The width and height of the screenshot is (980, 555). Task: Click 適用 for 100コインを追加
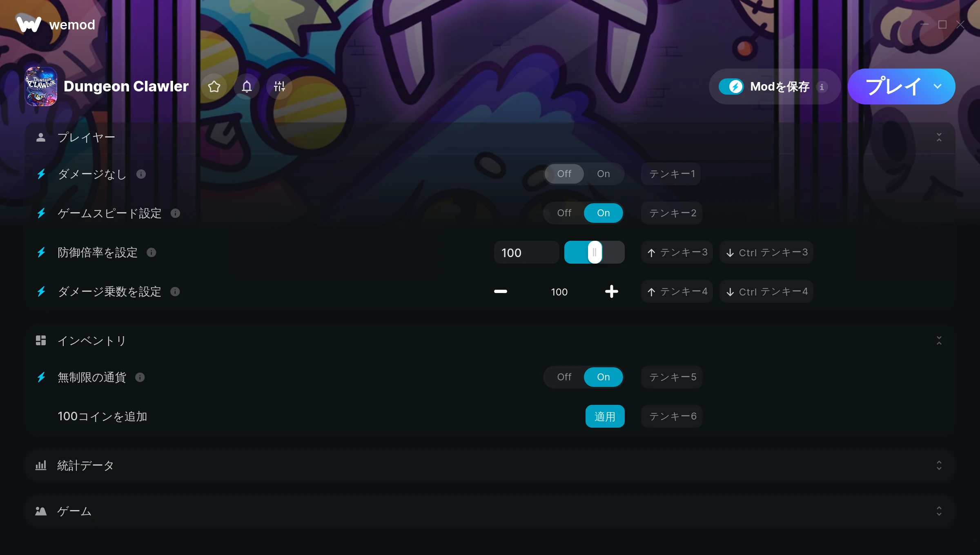(605, 416)
